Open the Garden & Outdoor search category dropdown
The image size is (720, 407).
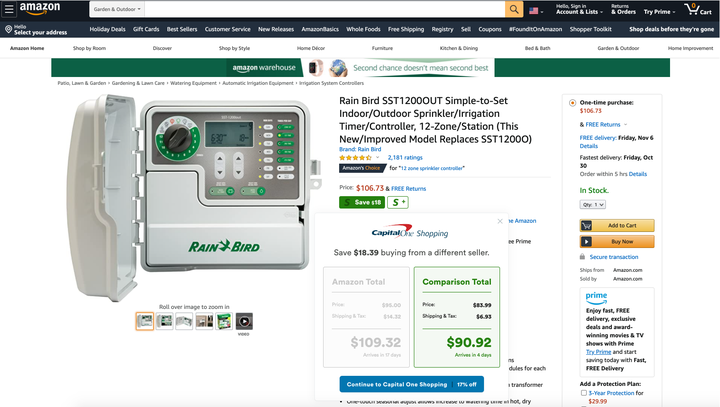coord(117,10)
